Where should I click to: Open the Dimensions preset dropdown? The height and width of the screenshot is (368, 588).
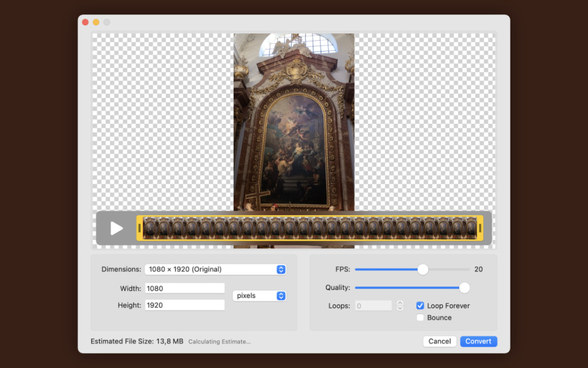tap(215, 269)
